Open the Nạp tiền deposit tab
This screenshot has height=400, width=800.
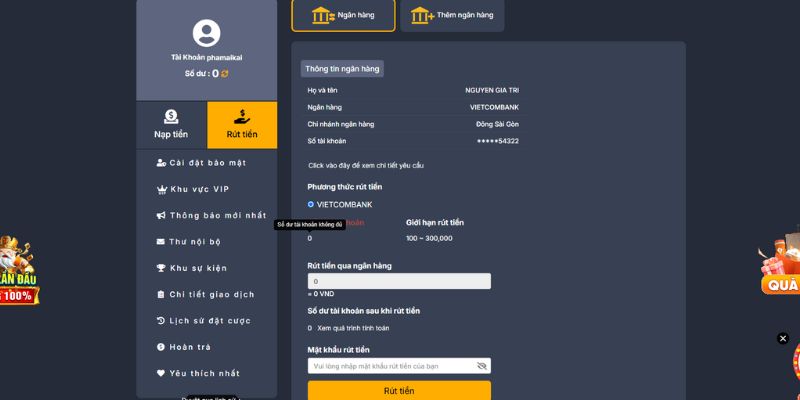[x=171, y=125]
